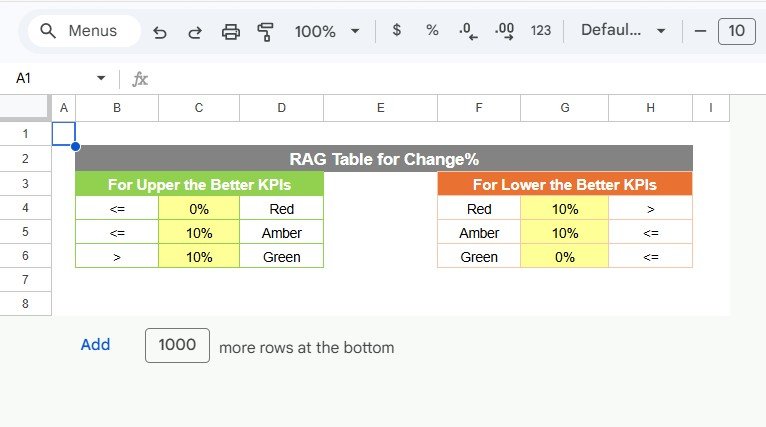This screenshot has width=766, height=427.
Task: Activate the paint format roller
Action: click(x=266, y=31)
